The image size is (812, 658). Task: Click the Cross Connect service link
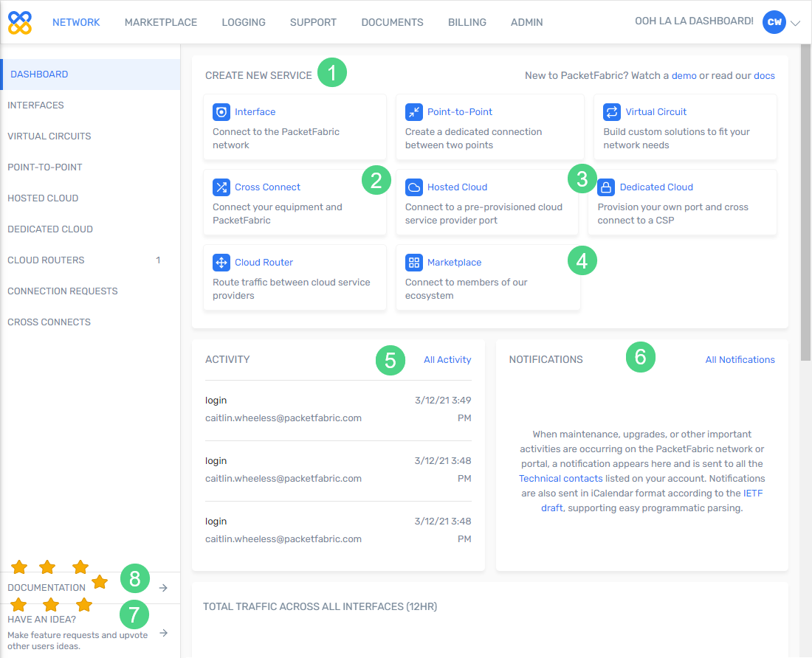(267, 187)
